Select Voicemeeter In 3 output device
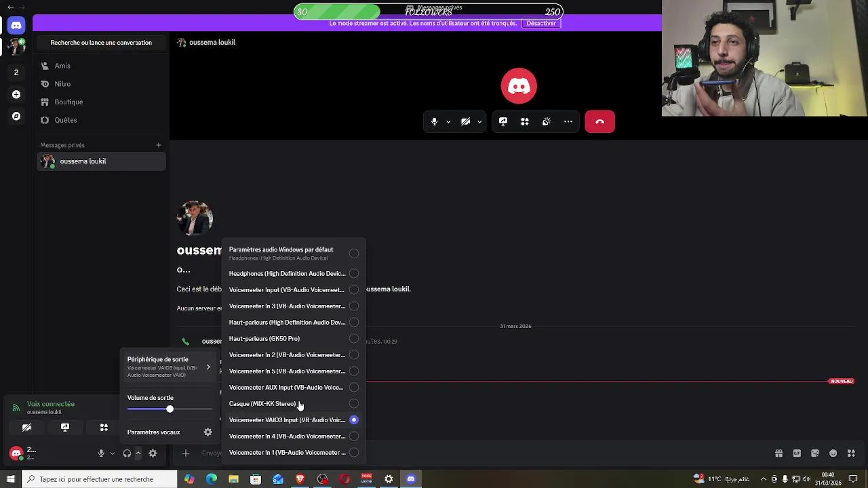Screen dimensions: 868x488 pos(294,306)
